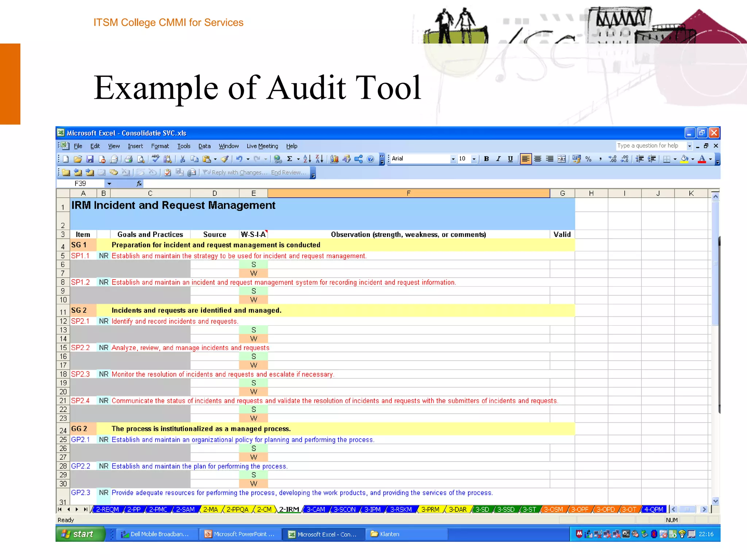Switch to the 3-PRM sheet tab

click(430, 509)
